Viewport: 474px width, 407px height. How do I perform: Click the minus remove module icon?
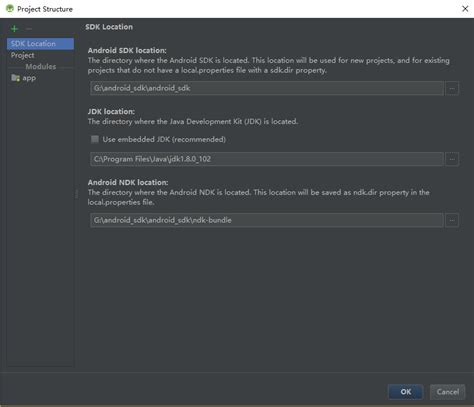(x=29, y=29)
